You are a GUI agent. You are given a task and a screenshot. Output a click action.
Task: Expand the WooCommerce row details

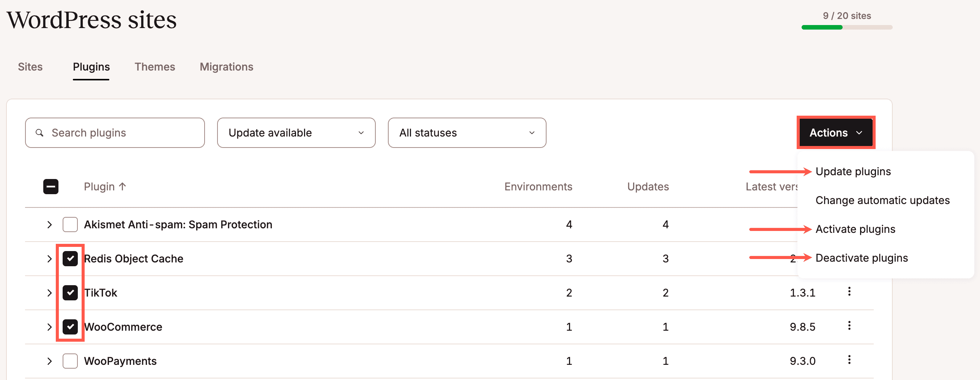(x=49, y=327)
